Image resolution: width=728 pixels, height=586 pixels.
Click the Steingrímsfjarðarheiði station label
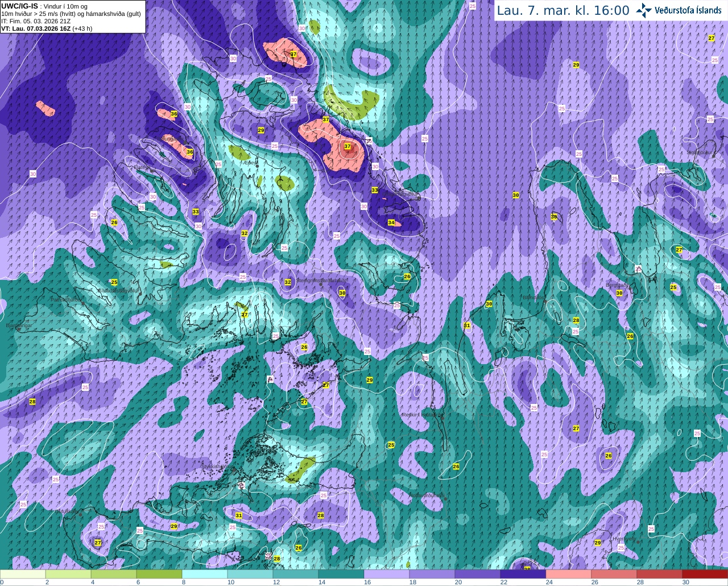[321, 280]
